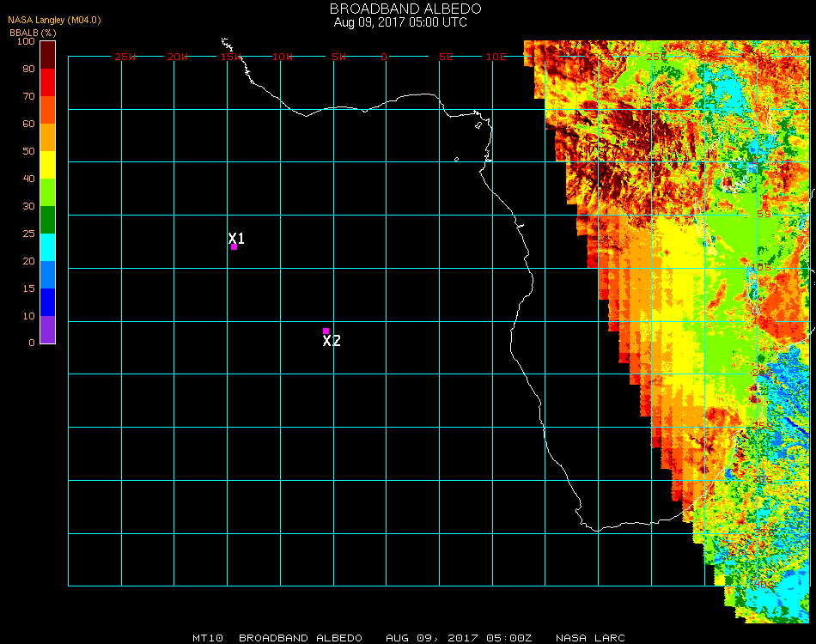The width and height of the screenshot is (816, 644).
Task: Click the Aug 09, 2017 05:00 UTC timestamp
Action: (400, 22)
